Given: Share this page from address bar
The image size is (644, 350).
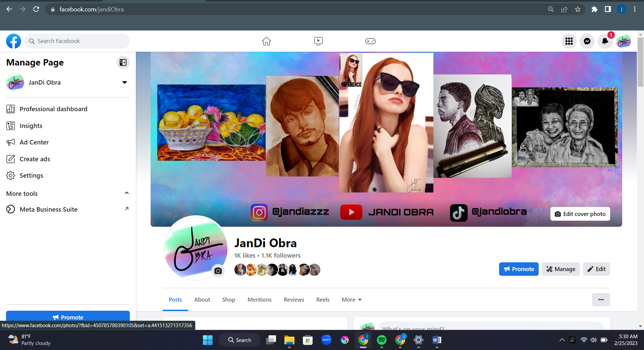Looking at the screenshot, I should 564,9.
